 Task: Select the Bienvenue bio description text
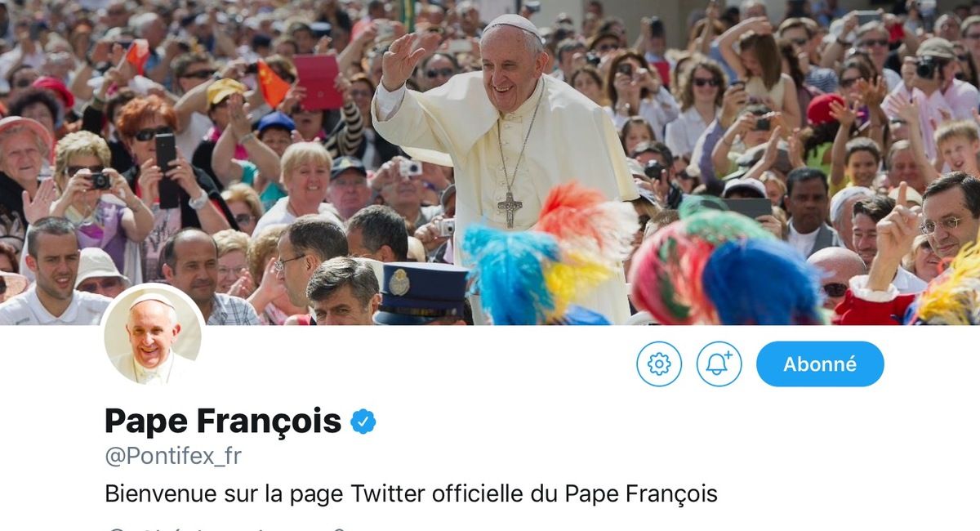click(411, 493)
